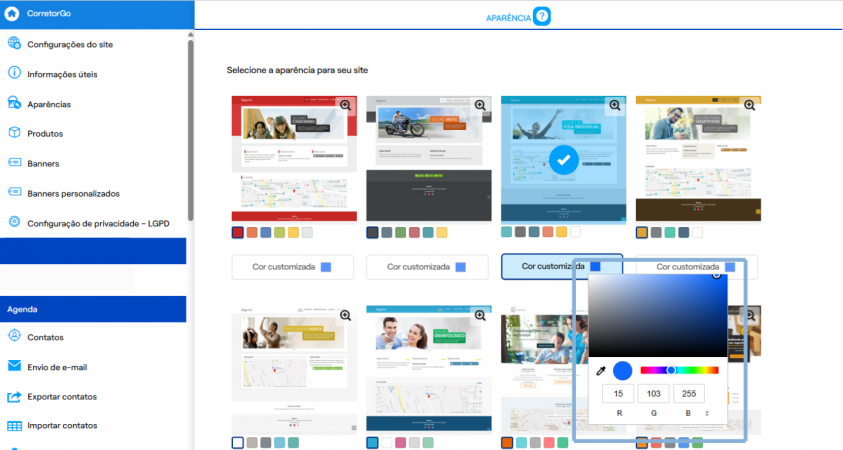Click the table icon beside Importar contatos
Viewport: 843px width, 450px height.
15,426
